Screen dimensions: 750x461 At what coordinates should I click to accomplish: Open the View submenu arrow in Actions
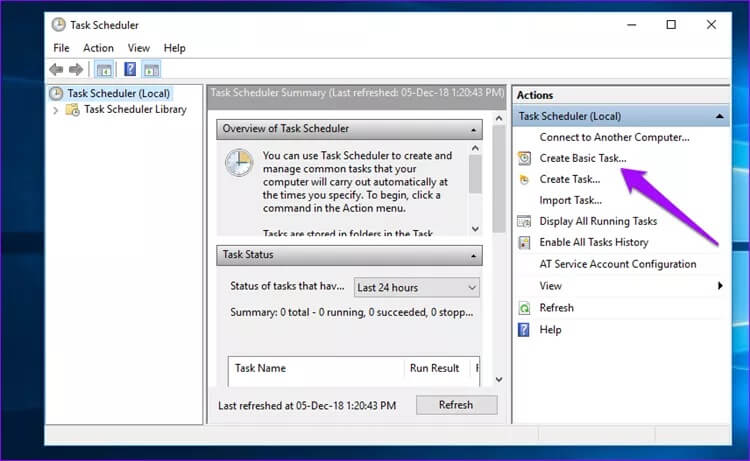(720, 286)
